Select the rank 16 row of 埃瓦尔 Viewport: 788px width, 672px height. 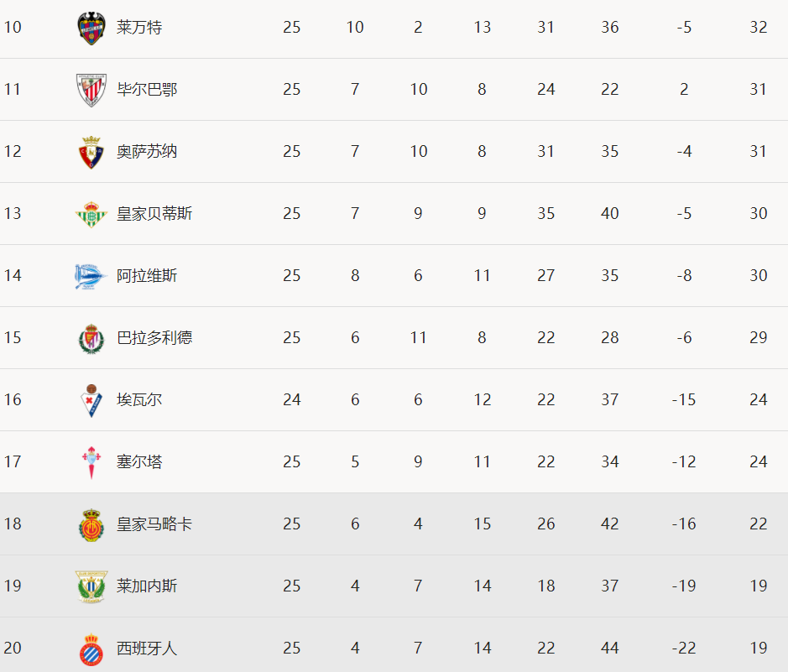[x=394, y=400]
